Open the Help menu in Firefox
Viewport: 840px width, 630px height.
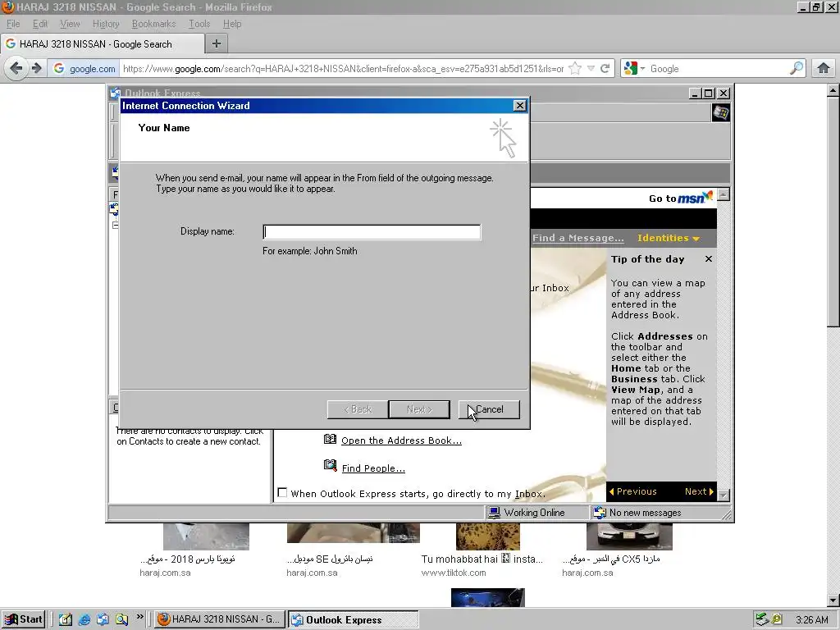pos(232,24)
